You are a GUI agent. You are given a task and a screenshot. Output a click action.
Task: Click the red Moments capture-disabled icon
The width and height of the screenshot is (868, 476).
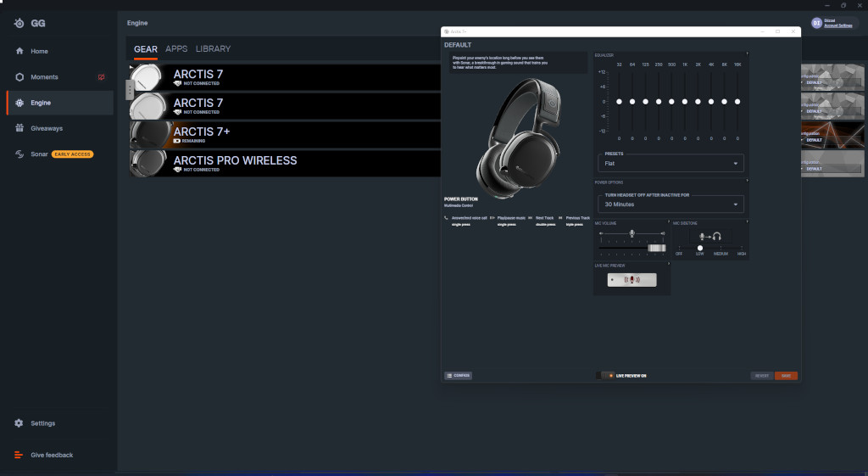tap(102, 77)
